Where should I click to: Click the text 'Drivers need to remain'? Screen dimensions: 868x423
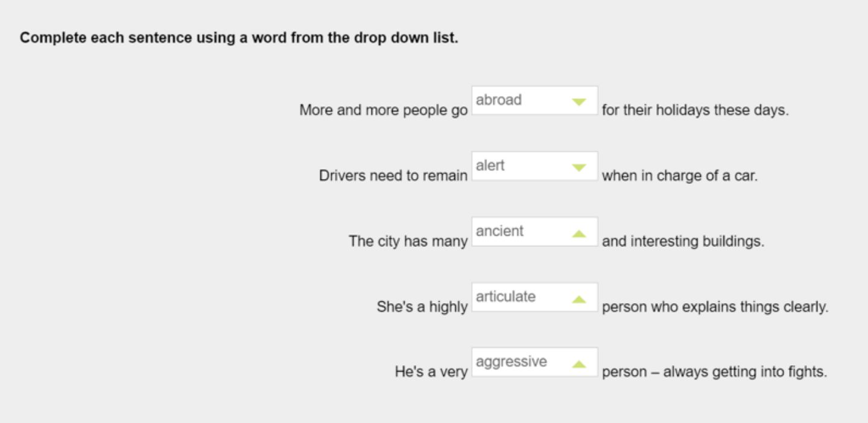point(393,178)
